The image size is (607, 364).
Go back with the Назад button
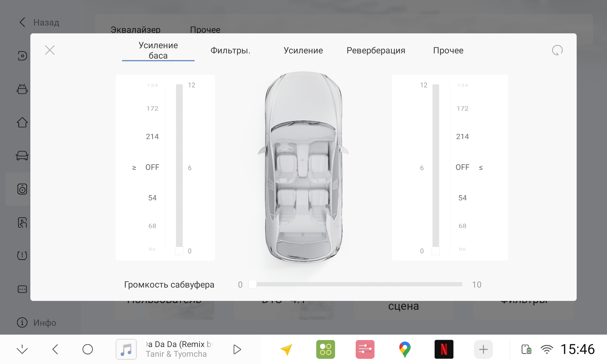coord(39,22)
